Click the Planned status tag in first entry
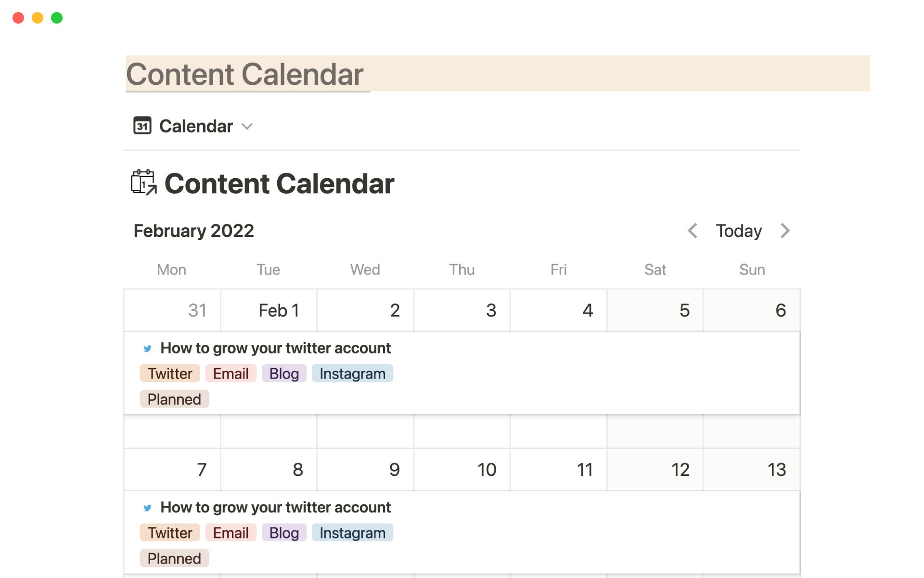Image resolution: width=924 pixels, height=578 pixels. 174,399
